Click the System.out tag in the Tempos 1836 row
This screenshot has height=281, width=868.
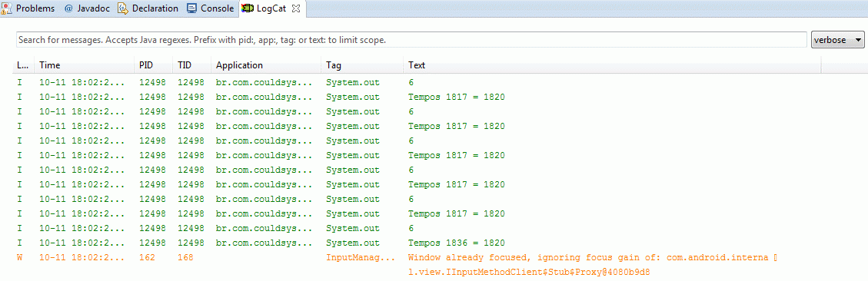(x=353, y=243)
